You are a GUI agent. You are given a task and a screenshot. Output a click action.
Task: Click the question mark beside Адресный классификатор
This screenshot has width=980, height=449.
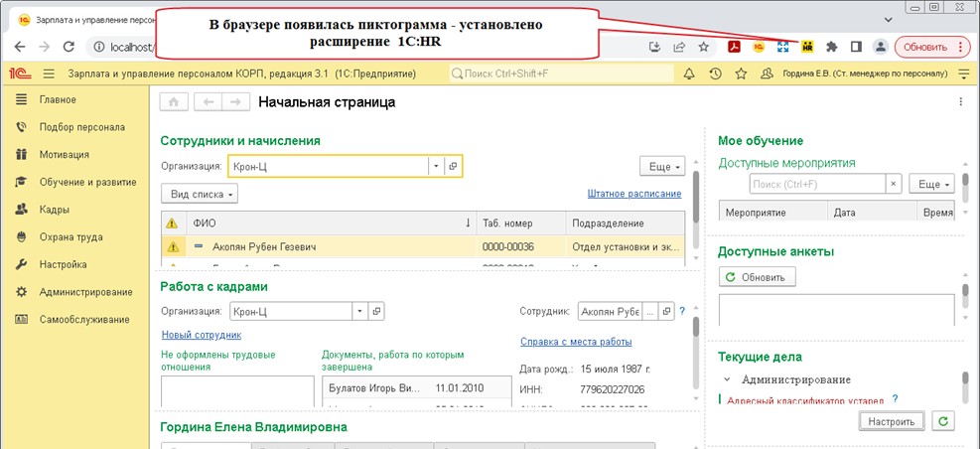(x=895, y=398)
